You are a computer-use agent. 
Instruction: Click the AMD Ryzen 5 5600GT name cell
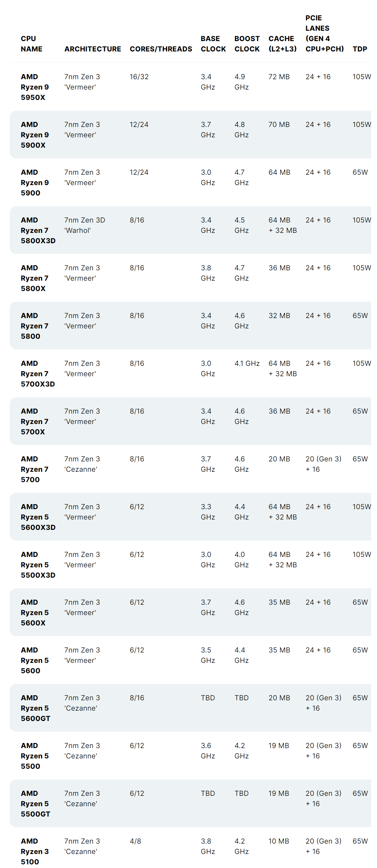pos(35,708)
